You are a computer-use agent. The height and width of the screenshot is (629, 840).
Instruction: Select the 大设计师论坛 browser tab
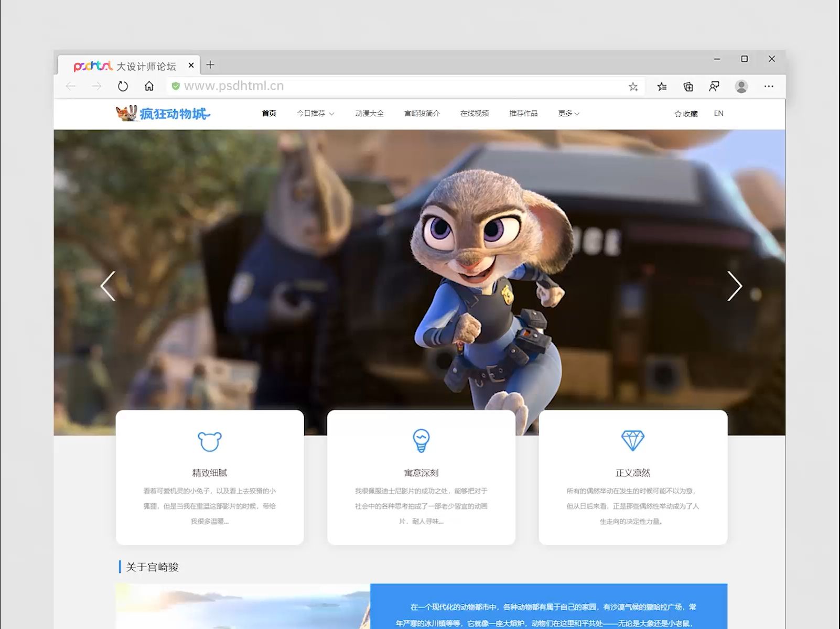[128, 66]
